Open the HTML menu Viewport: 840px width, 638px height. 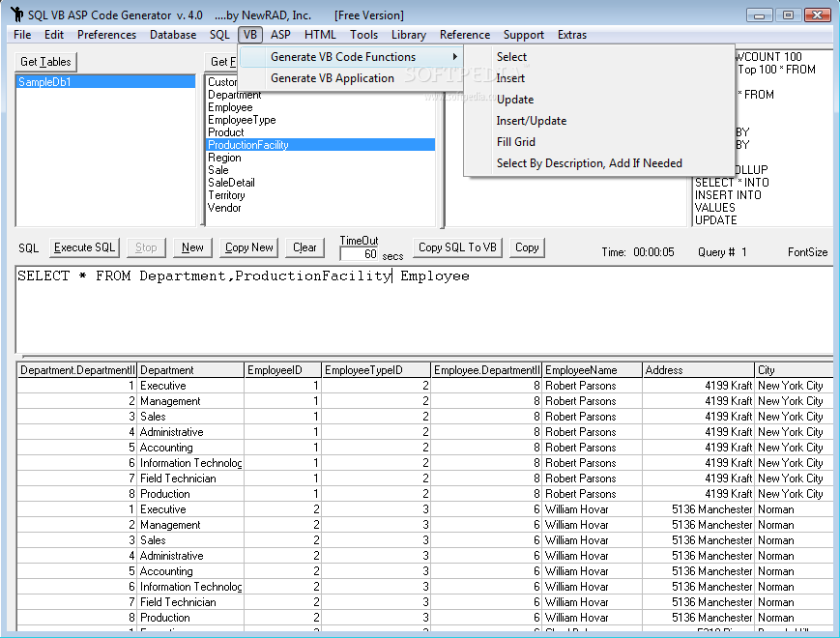320,35
